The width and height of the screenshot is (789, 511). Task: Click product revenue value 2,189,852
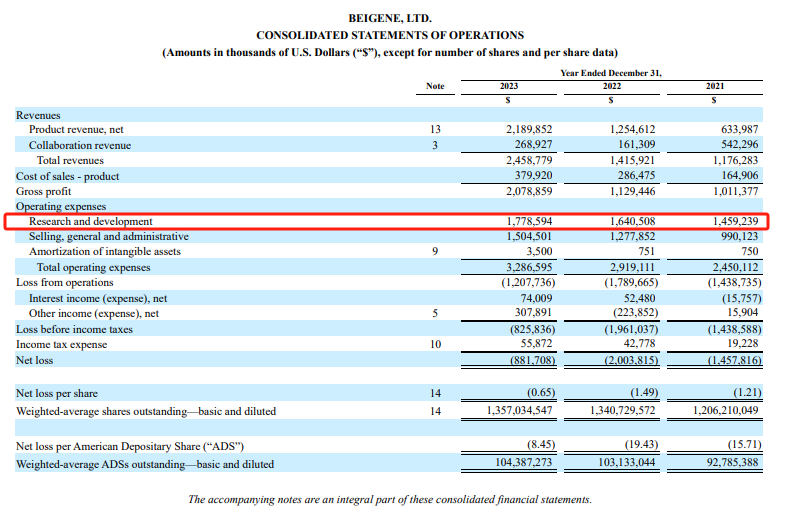click(529, 129)
